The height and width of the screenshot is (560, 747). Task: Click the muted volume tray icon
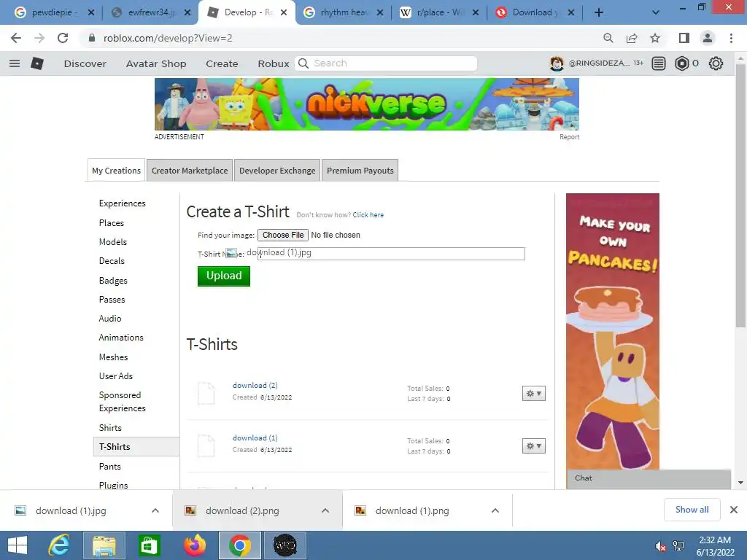point(660,547)
